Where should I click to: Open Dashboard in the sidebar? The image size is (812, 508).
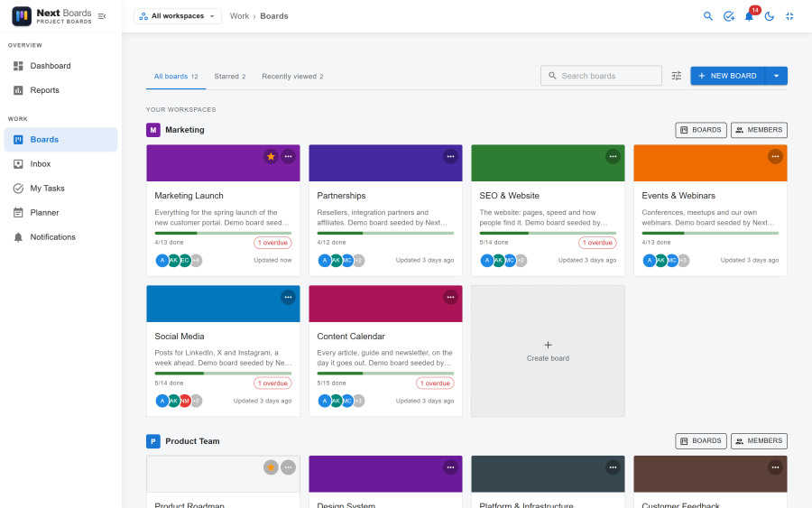61,66
